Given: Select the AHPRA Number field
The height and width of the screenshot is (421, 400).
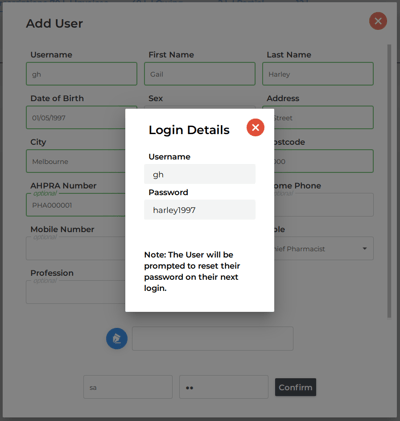Looking at the screenshot, I should [76, 205].
